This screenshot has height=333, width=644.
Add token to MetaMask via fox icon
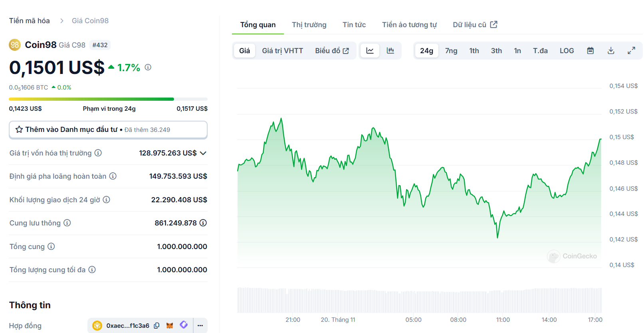tap(170, 325)
